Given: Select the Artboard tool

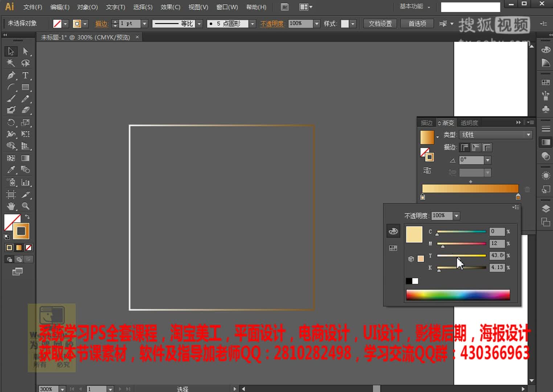Looking at the screenshot, I should point(11,195).
